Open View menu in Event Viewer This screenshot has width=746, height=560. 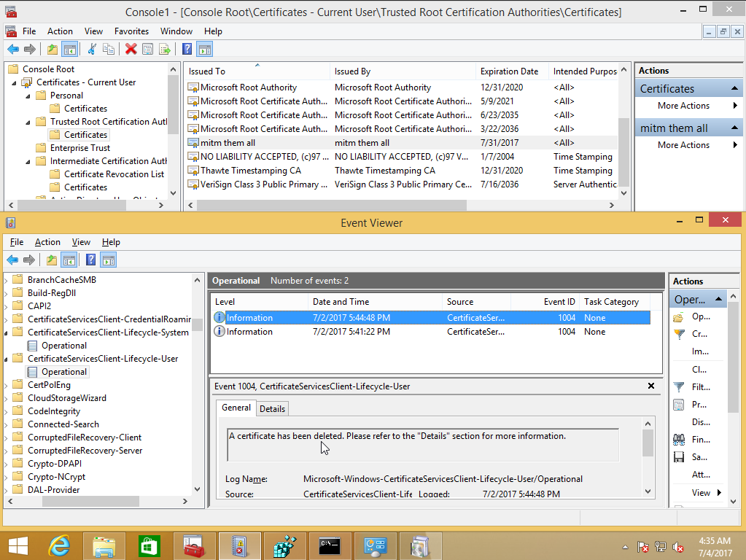tap(81, 242)
